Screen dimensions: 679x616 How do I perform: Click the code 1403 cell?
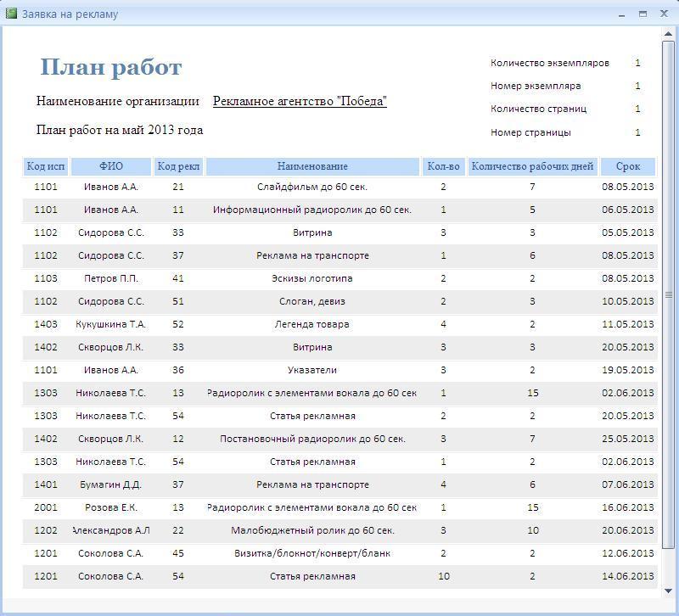tap(46, 325)
